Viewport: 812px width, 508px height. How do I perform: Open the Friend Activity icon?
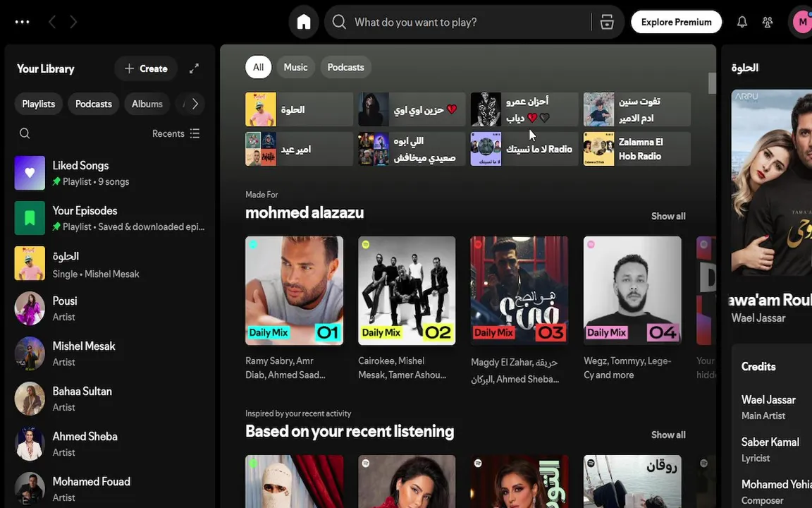pyautogui.click(x=768, y=22)
